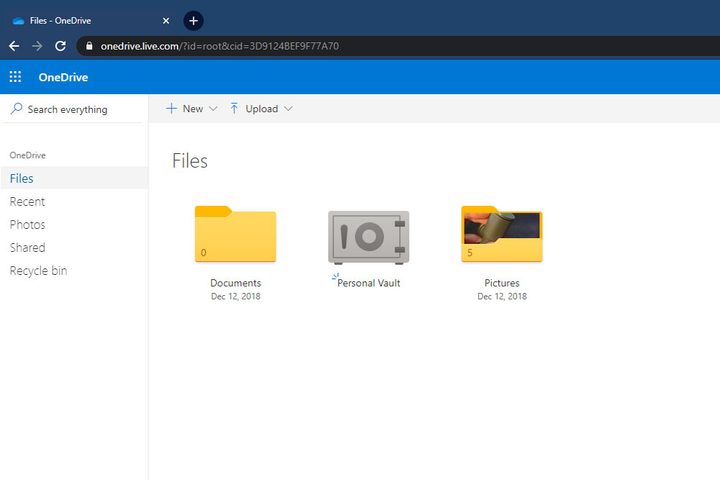Click the Pictures folder name
Image resolution: width=720 pixels, height=480 pixels.
pyautogui.click(x=502, y=283)
